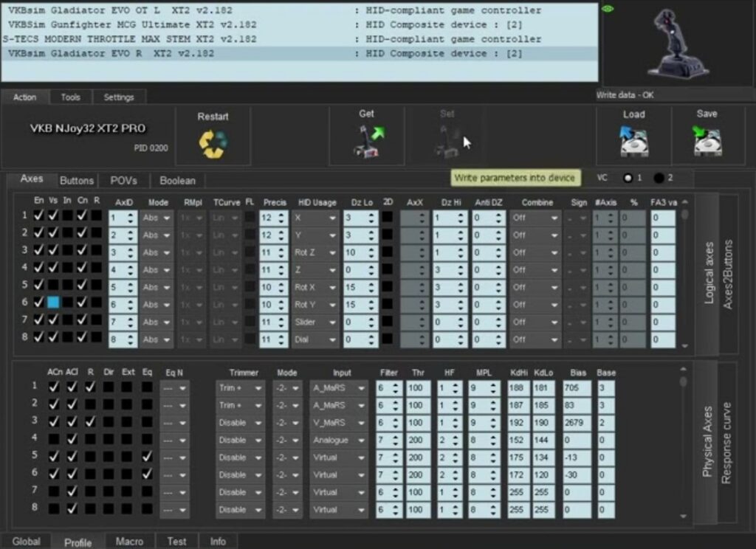Open Combine dropdown for logical axis 1

coord(535,218)
